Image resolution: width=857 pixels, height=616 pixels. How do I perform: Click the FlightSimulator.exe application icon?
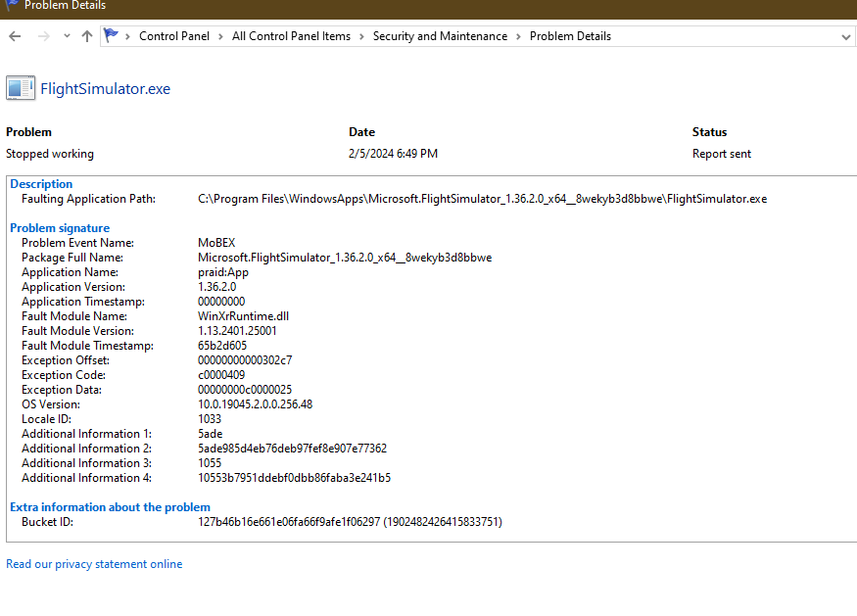point(21,88)
